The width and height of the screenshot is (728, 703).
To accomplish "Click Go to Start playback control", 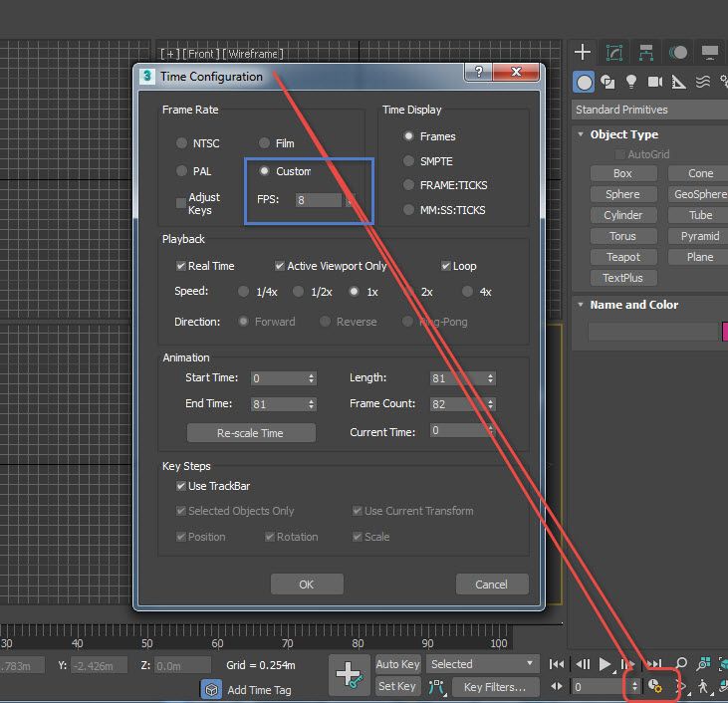I will point(557,664).
